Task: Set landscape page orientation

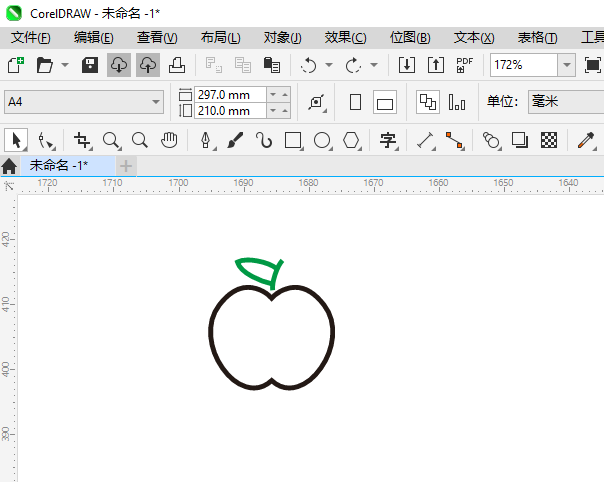Action: 385,102
